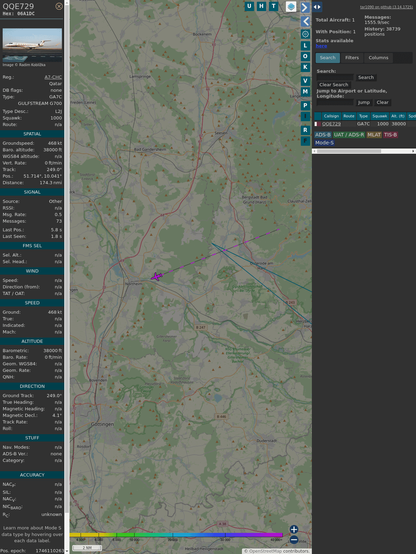Click Göttingen label on the map
This screenshot has width=416, height=554.
pos(102,424)
